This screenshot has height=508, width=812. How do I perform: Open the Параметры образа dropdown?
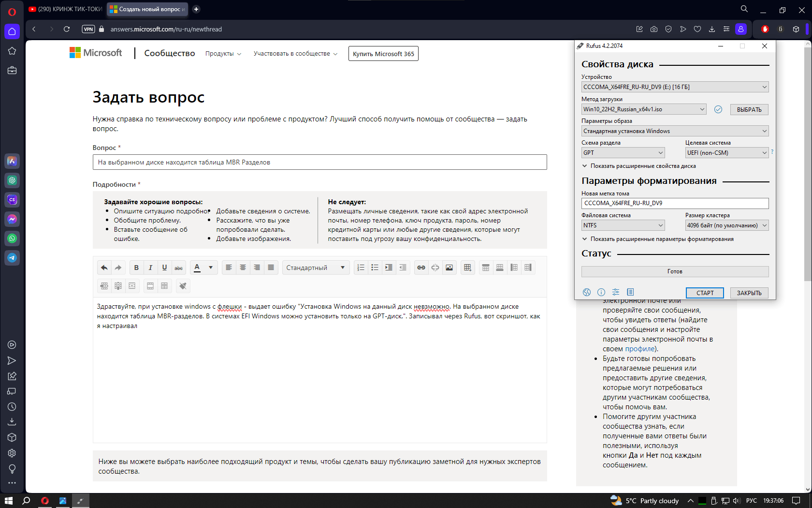point(675,131)
